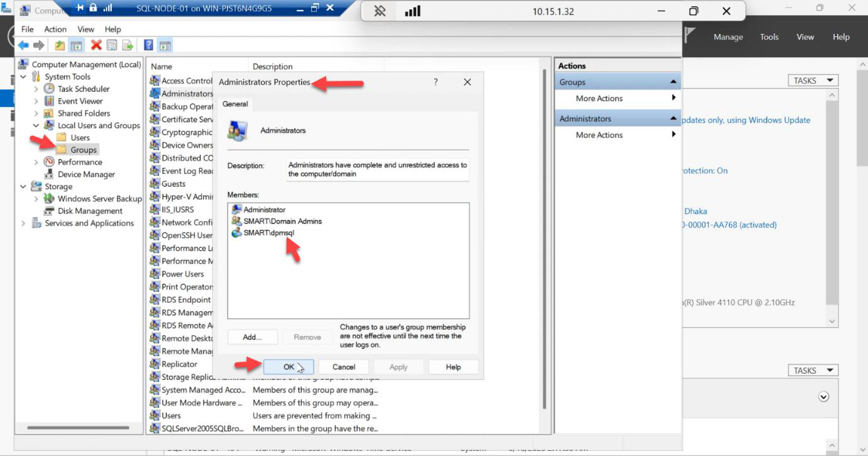This screenshot has height=456, width=868.
Task: Click the Shared Folders icon in tree
Action: click(x=49, y=114)
